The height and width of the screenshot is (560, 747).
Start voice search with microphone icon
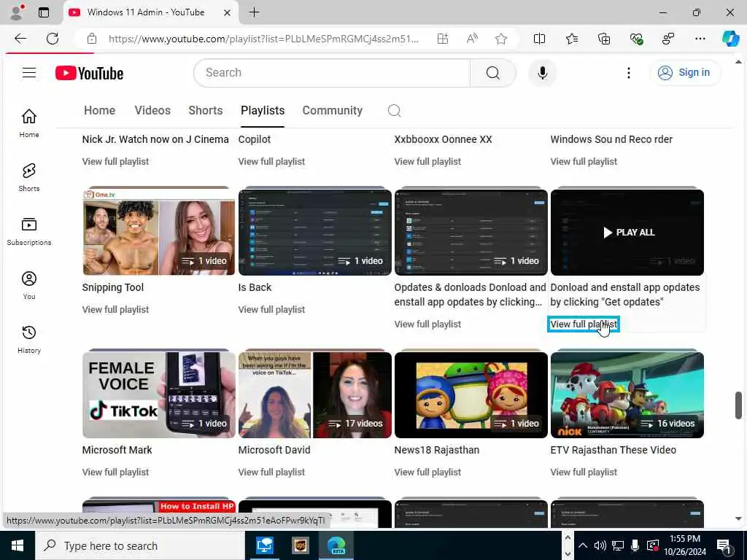coord(542,73)
